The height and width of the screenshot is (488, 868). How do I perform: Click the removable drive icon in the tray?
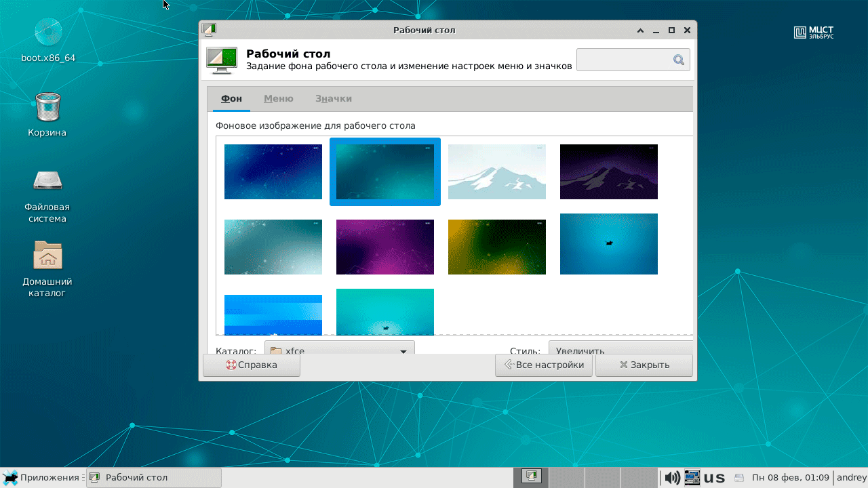pos(739,478)
